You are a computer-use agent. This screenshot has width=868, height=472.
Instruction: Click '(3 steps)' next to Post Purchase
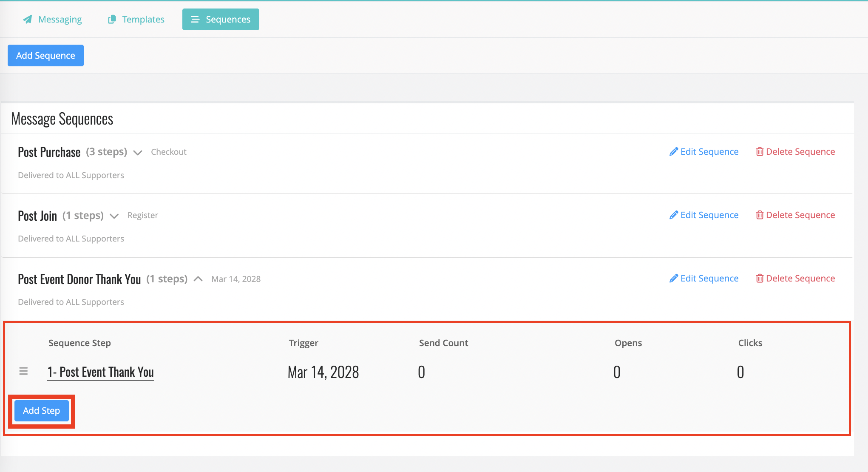(107, 152)
